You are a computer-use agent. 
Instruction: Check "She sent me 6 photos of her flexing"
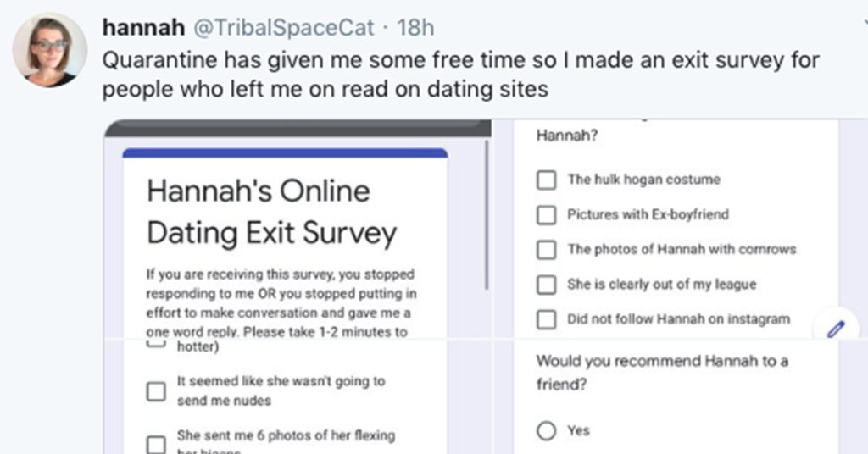pos(156,445)
